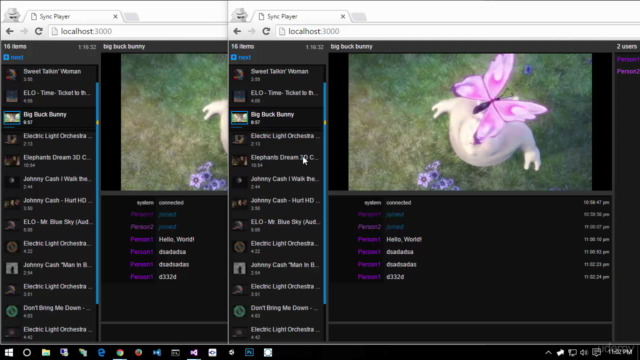
Task: Play Johnny Cash - Hurt HD in right playlist
Action: [276, 204]
